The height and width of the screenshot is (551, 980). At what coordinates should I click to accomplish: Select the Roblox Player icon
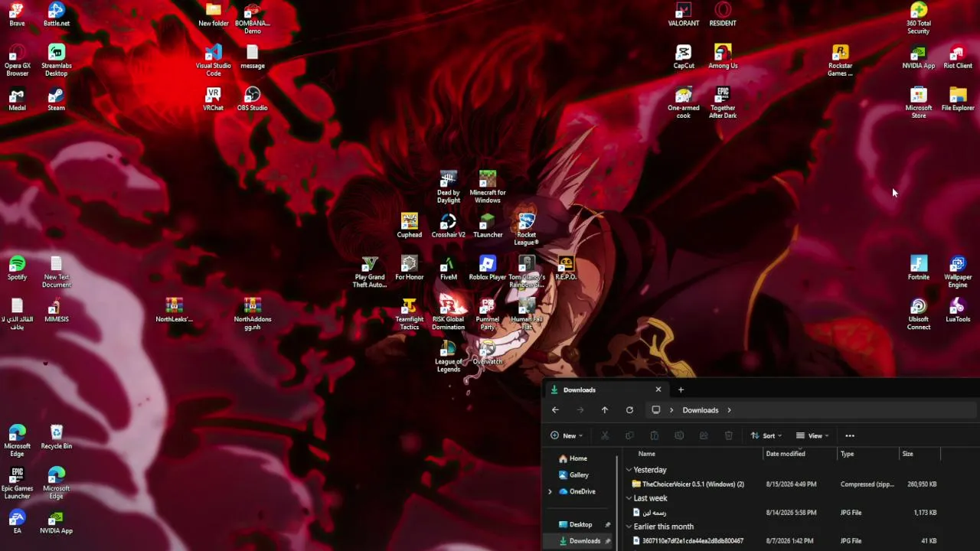pyautogui.click(x=488, y=267)
